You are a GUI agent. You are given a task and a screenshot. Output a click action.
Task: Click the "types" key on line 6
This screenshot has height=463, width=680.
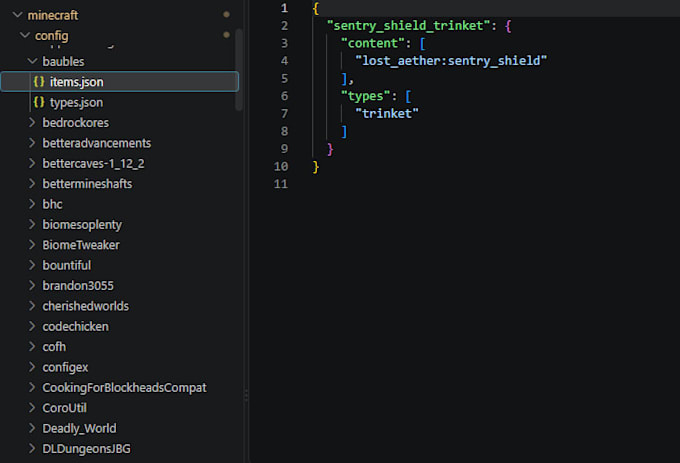point(365,96)
